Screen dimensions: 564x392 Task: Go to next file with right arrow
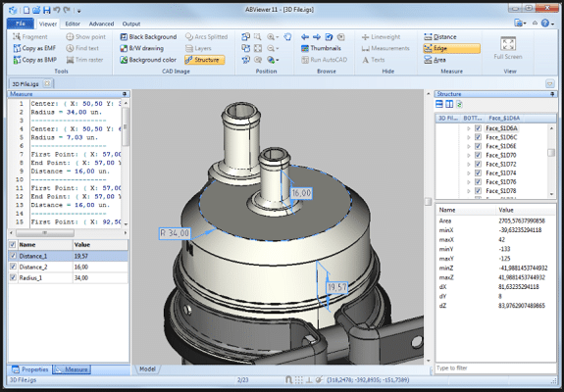pyautogui.click(x=317, y=36)
